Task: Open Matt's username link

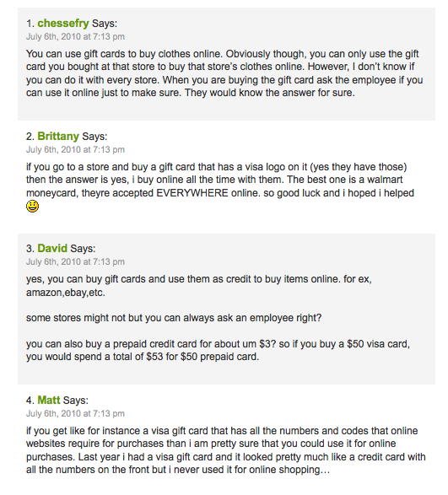Action: point(49,400)
